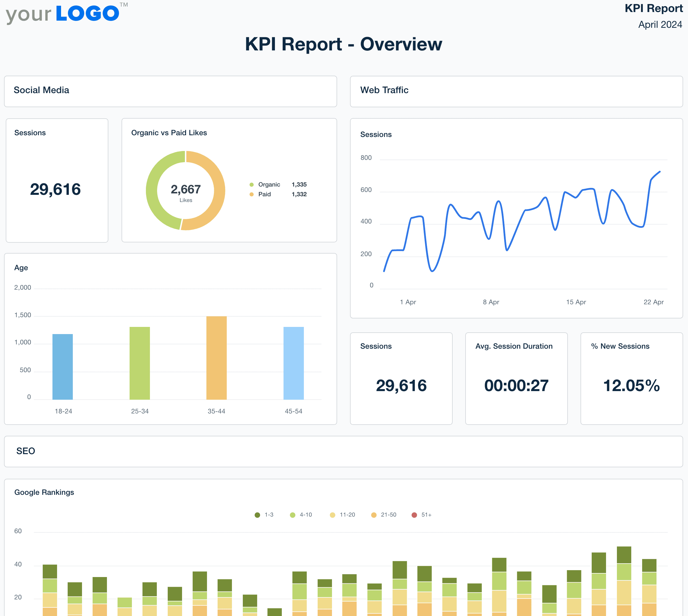The image size is (688, 616).
Task: Select the orange Paid legend dot
Action: pos(252,194)
